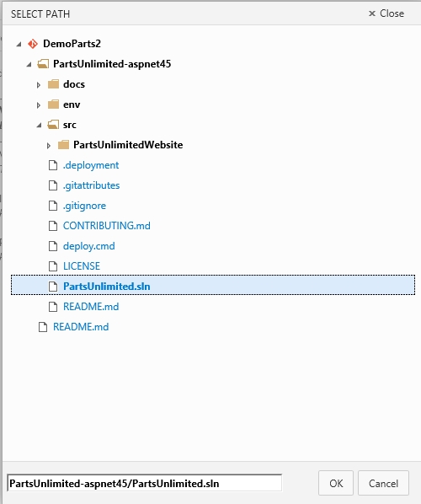The height and width of the screenshot is (504, 421).
Task: Expand the docs folder
Action: (x=39, y=85)
